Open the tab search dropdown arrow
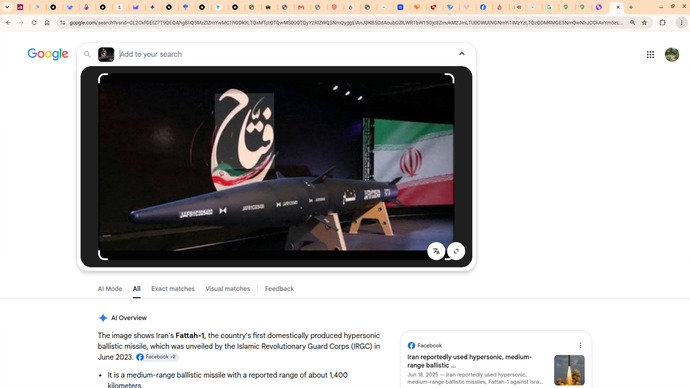Image resolution: width=690 pixels, height=388 pixels. (x=7, y=7)
